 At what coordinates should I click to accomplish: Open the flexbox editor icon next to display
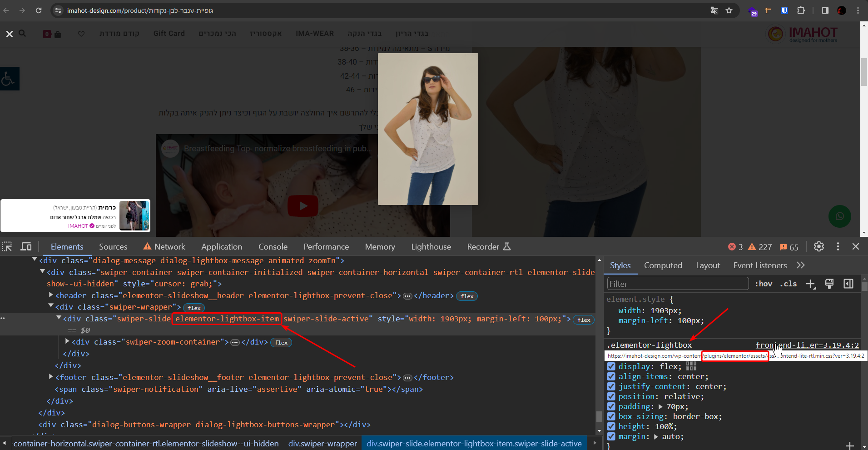(691, 366)
